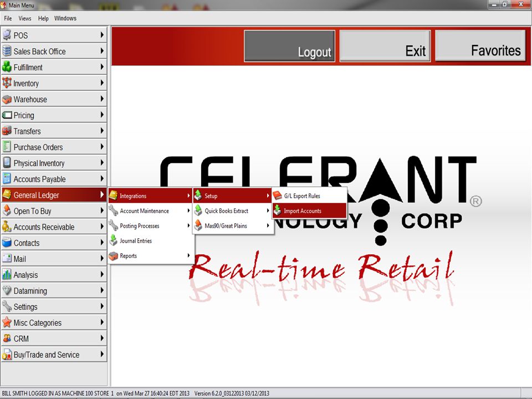This screenshot has width=532, height=399.
Task: Open the Warehouse sidebar item
Action: [54, 99]
